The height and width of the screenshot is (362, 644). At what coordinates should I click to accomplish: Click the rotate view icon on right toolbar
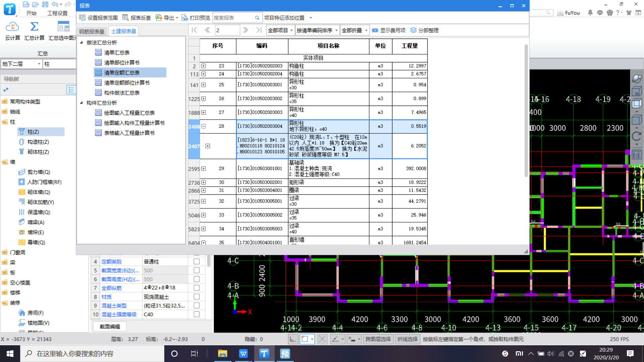pos(636,136)
